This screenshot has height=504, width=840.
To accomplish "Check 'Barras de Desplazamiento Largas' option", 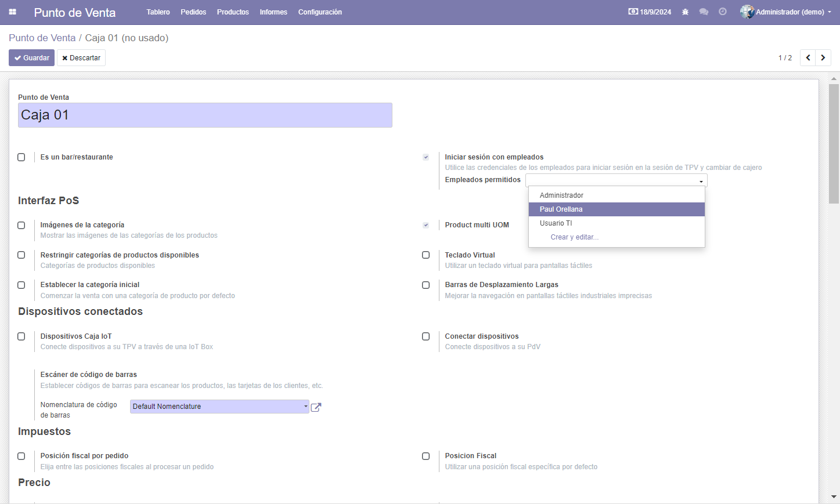I will (x=426, y=285).
